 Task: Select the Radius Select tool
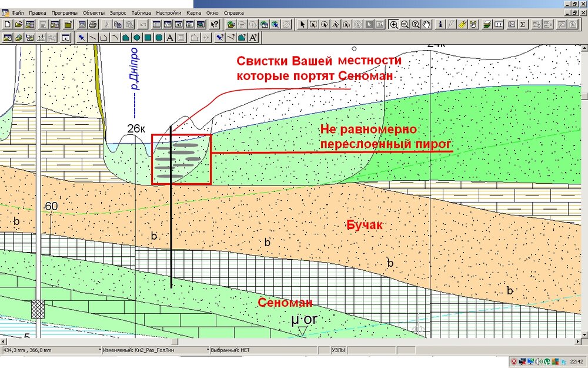coord(325,25)
